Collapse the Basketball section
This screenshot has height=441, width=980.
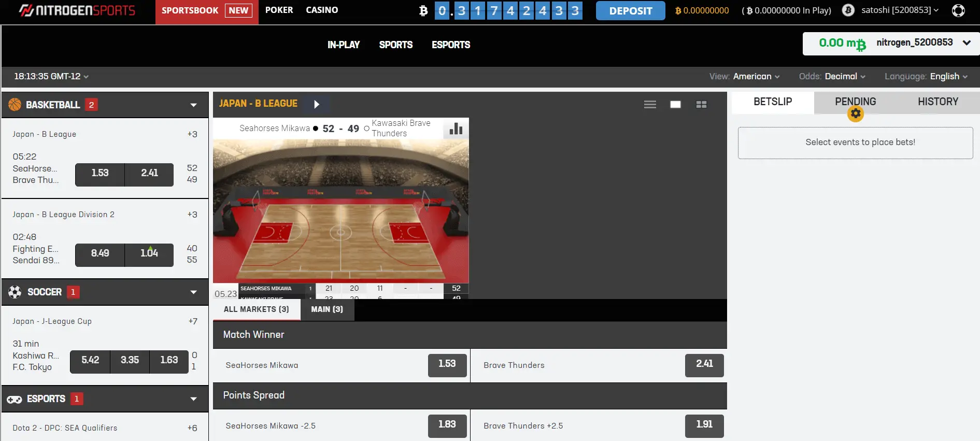(193, 105)
